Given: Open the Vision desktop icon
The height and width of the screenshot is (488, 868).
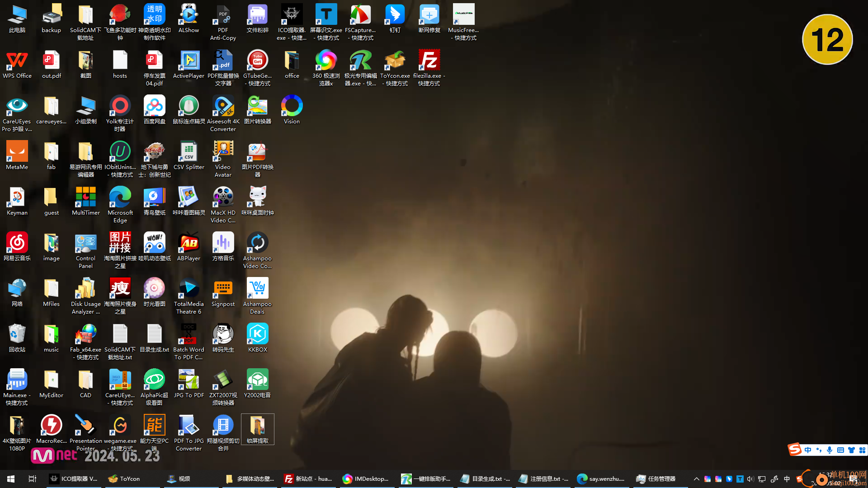Looking at the screenshot, I should (292, 110).
